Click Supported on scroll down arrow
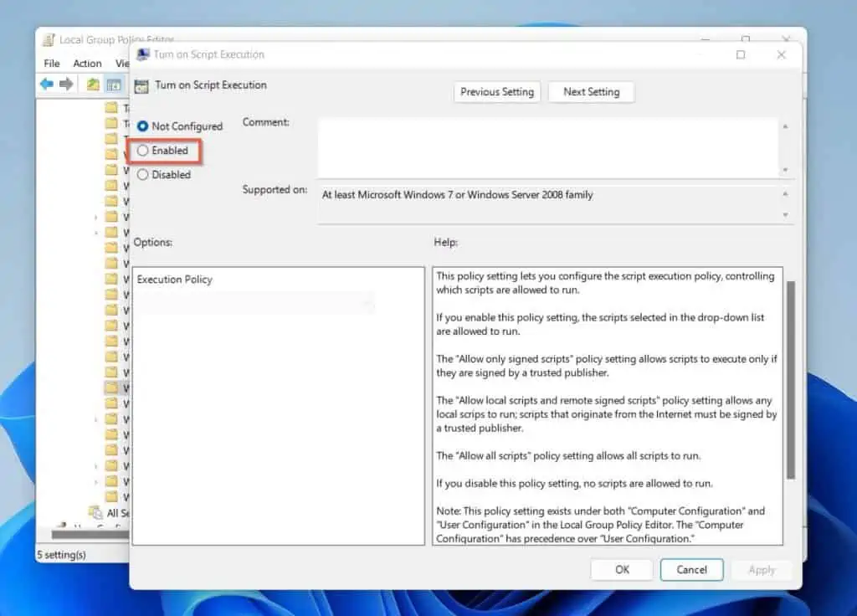 tap(785, 215)
